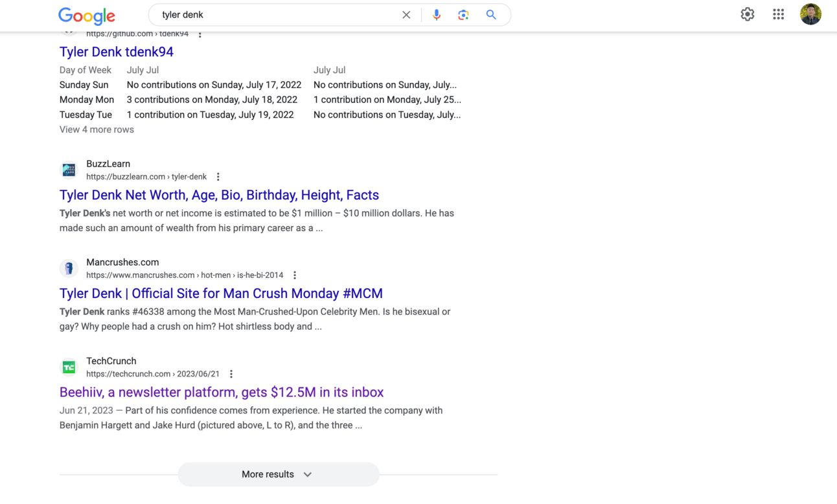Open the Google account profile picture
Image resolution: width=837 pixels, height=504 pixels.
810,14
